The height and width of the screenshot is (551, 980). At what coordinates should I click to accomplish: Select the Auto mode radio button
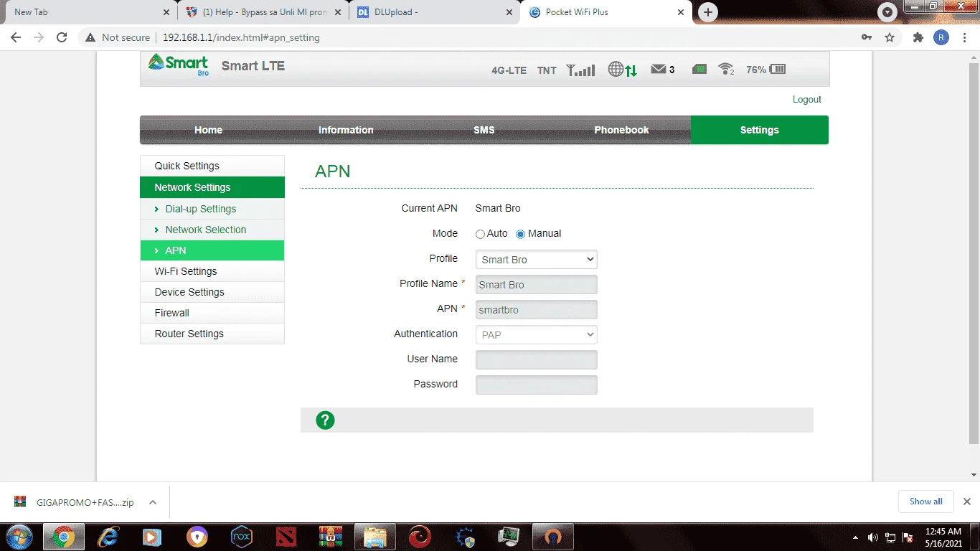click(480, 234)
